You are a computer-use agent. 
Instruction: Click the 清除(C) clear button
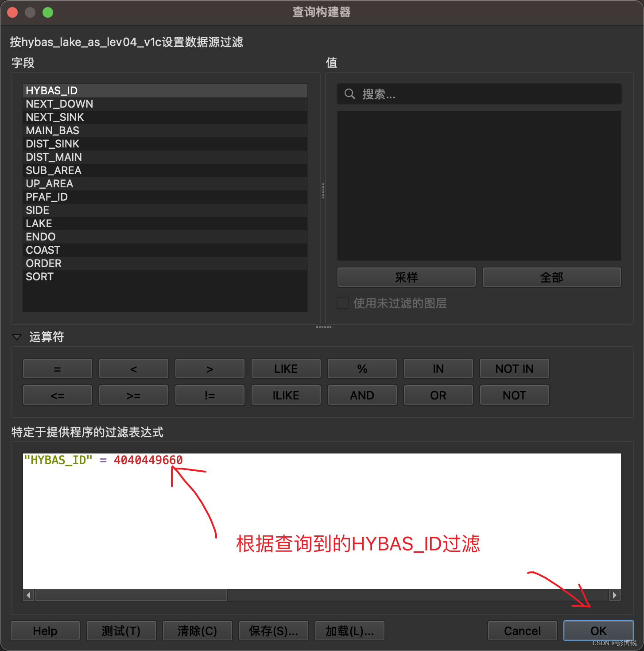point(197,631)
